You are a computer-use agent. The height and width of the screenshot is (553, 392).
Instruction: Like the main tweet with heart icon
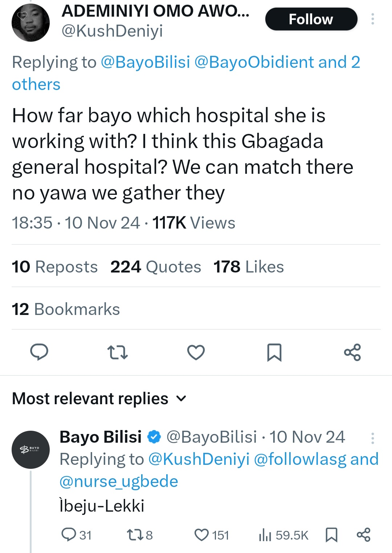click(x=196, y=352)
